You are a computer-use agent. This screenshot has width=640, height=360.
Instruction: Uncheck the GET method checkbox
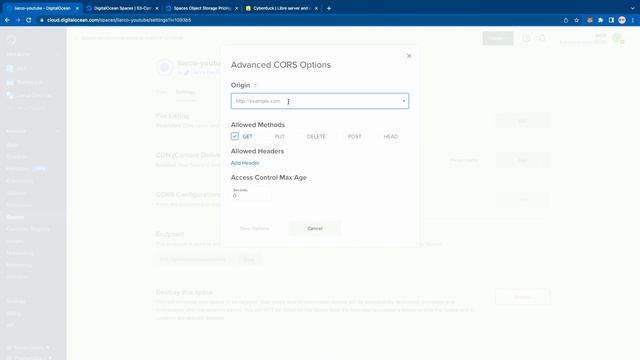235,136
